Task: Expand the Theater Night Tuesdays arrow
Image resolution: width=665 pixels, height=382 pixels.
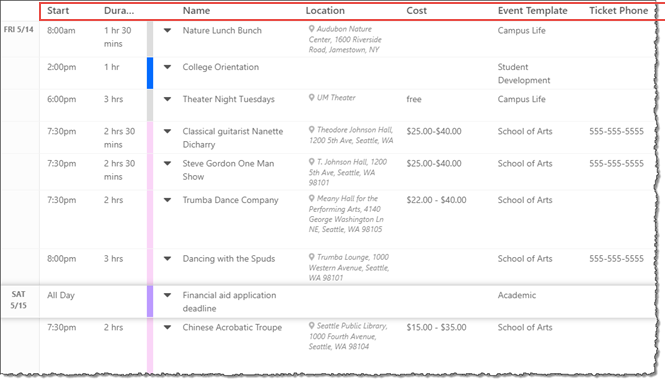Action: [x=168, y=99]
